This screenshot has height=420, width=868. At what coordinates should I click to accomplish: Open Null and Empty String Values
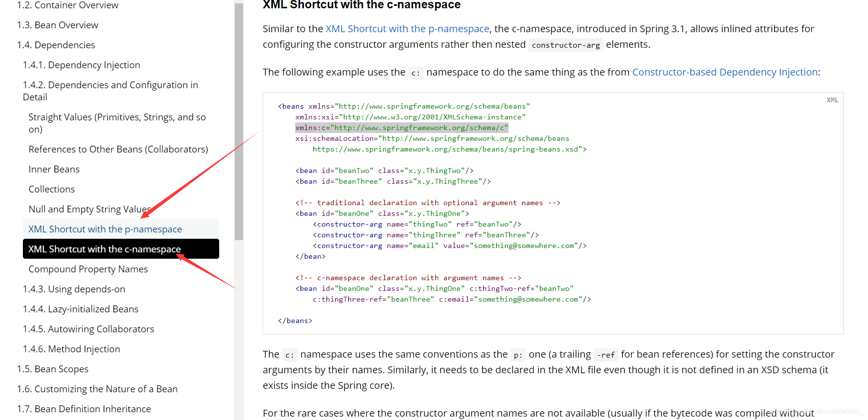point(90,209)
